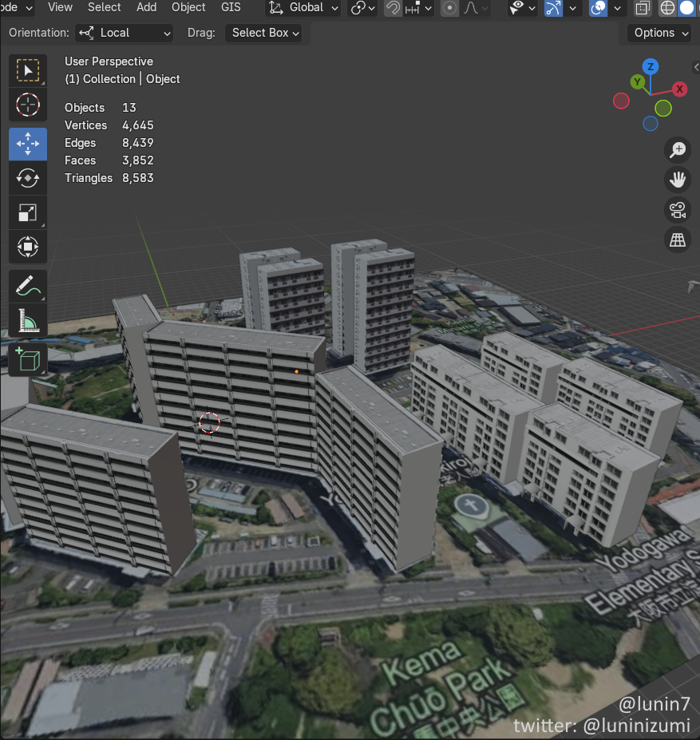Click the hand pan view button
700x740 pixels.
point(678,180)
